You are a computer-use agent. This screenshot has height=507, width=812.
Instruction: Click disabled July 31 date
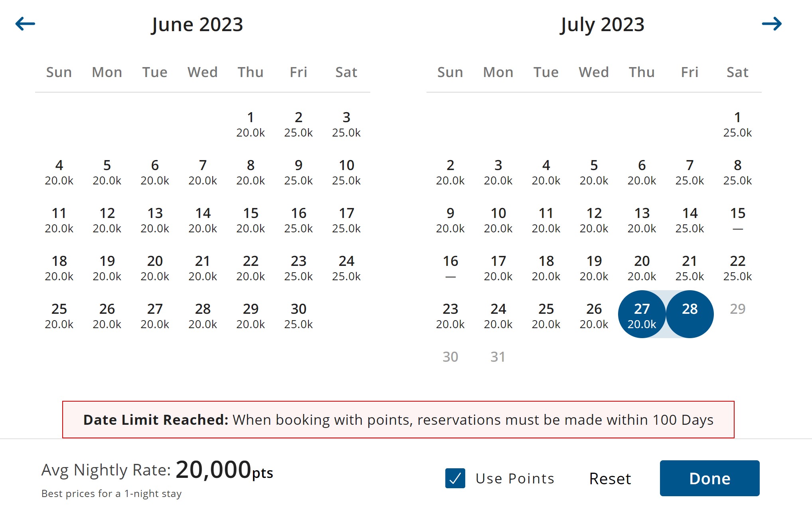point(498,357)
